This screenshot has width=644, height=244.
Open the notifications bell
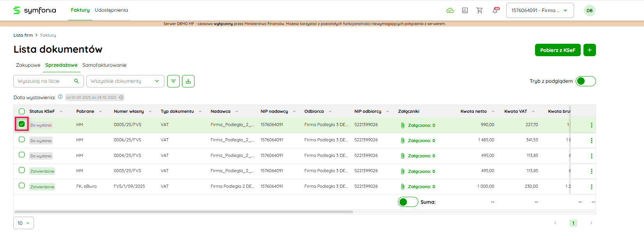click(495, 11)
